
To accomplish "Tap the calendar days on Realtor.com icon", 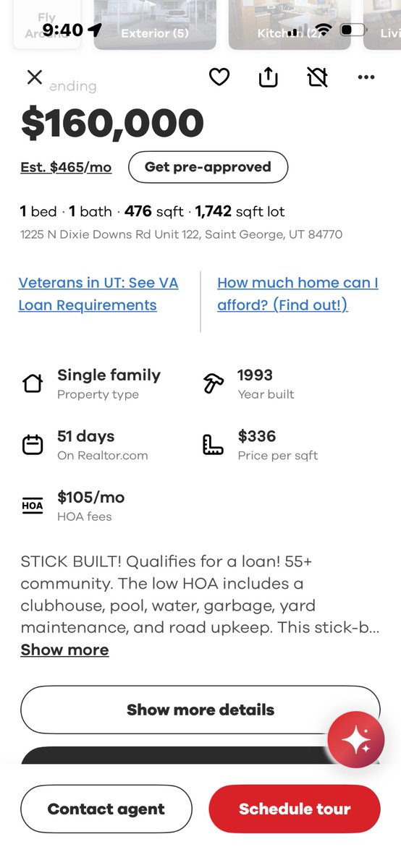I will point(33,445).
